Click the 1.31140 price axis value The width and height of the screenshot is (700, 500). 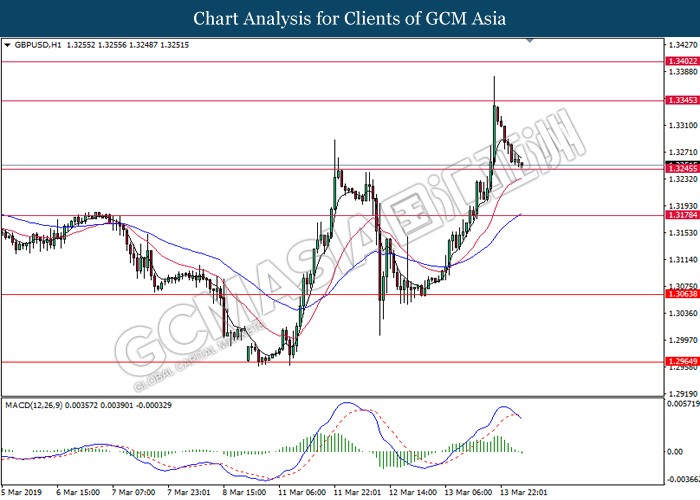[x=683, y=259]
